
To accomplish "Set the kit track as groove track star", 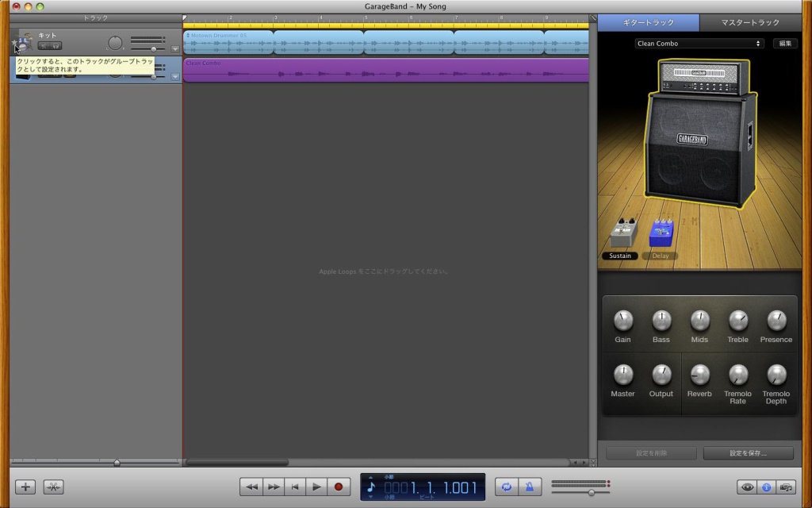I will [x=14, y=43].
